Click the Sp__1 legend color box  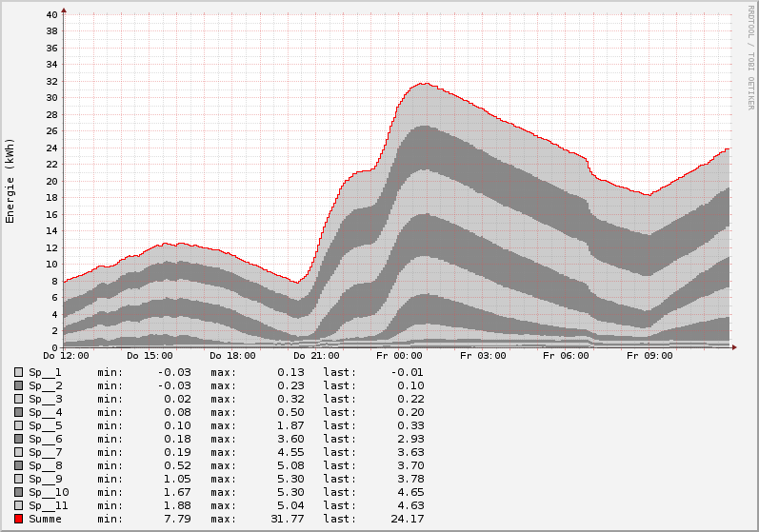18,372
